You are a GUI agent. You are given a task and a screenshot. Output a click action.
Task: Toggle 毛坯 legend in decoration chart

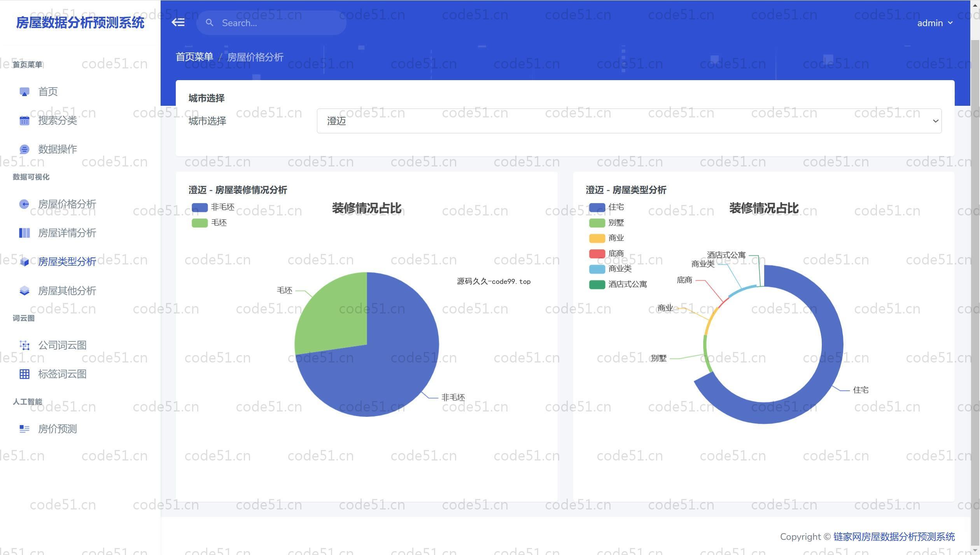pyautogui.click(x=209, y=223)
